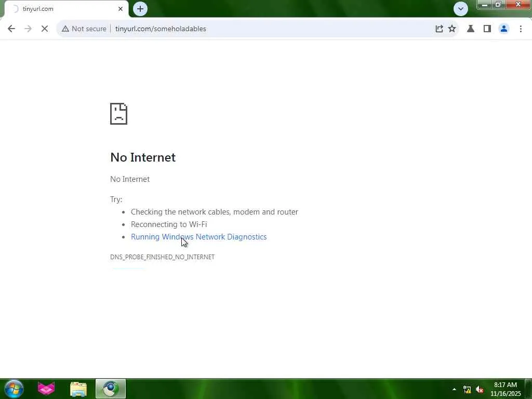Bookmark this page with the star icon

pyautogui.click(x=452, y=29)
